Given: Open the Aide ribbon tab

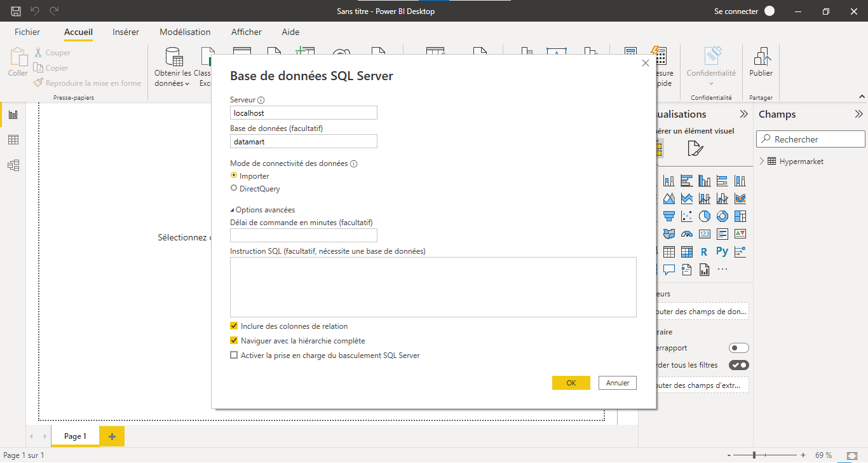Looking at the screenshot, I should coord(290,32).
